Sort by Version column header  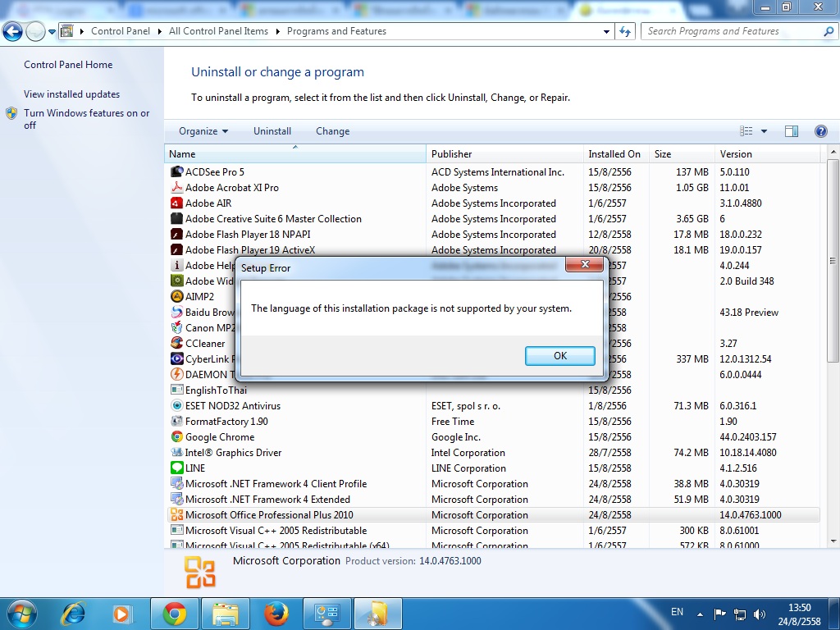(768, 153)
